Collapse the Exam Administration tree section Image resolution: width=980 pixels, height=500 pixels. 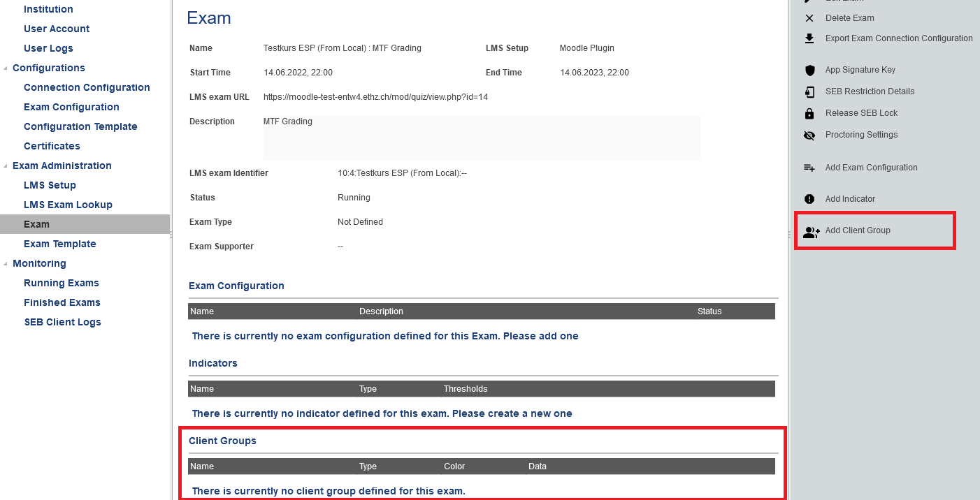[x=6, y=166]
